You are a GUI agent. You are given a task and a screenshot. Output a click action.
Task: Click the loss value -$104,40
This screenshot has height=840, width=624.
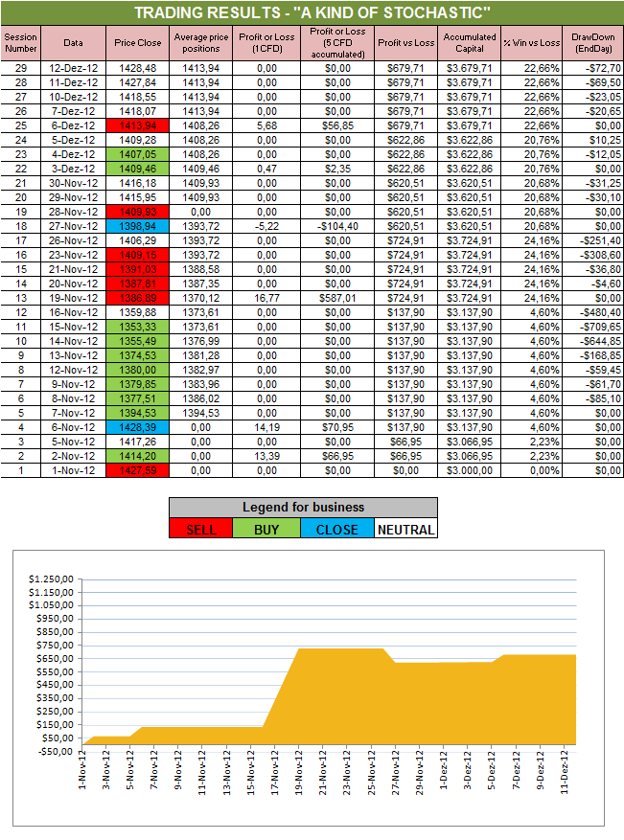[x=337, y=226]
